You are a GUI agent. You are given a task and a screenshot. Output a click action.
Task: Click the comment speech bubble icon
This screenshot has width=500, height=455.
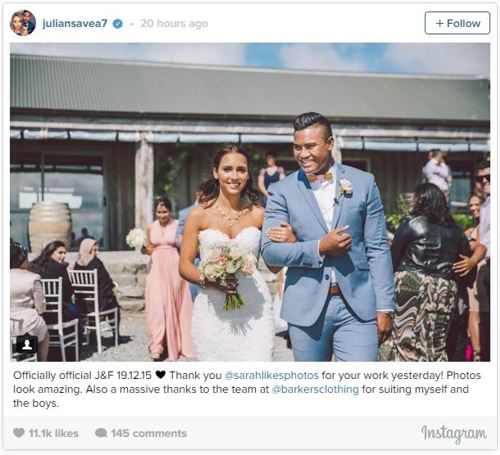point(101,433)
